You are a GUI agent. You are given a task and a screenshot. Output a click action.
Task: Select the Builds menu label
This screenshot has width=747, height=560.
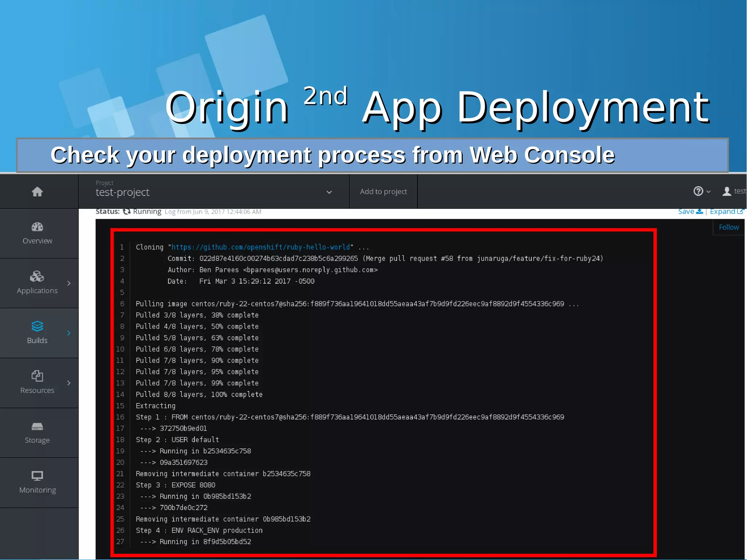pos(37,340)
